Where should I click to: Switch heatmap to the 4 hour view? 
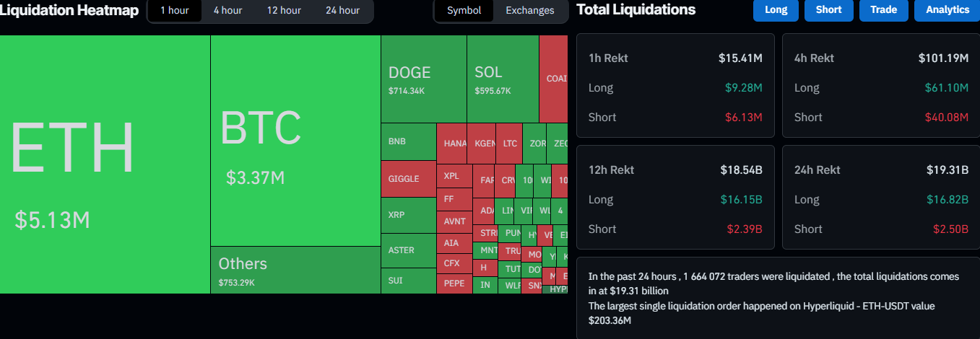tap(227, 10)
